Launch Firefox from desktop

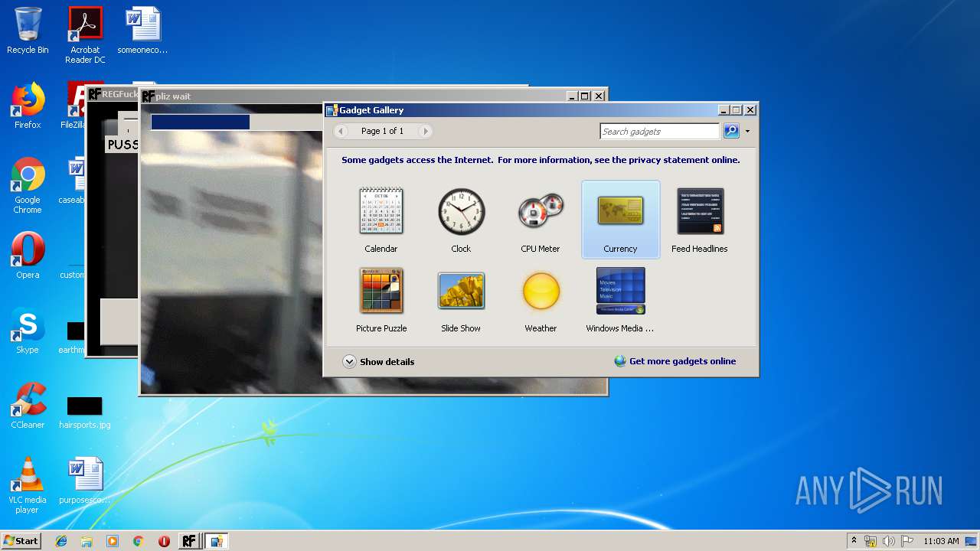[28, 106]
